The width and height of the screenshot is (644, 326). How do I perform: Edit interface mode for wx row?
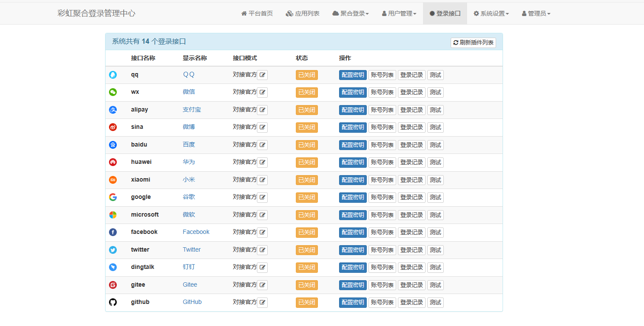point(263,93)
